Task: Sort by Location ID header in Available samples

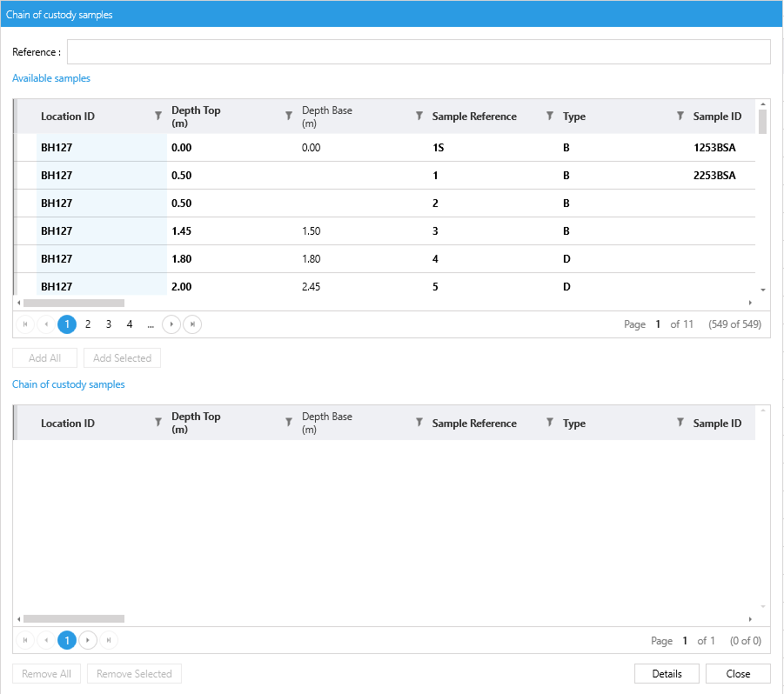Action: [x=68, y=117]
